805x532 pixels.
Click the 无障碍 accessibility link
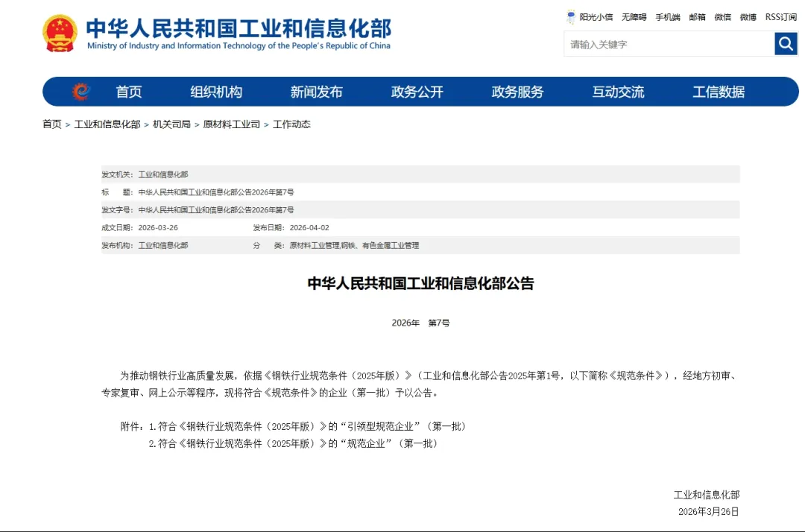[x=634, y=17]
